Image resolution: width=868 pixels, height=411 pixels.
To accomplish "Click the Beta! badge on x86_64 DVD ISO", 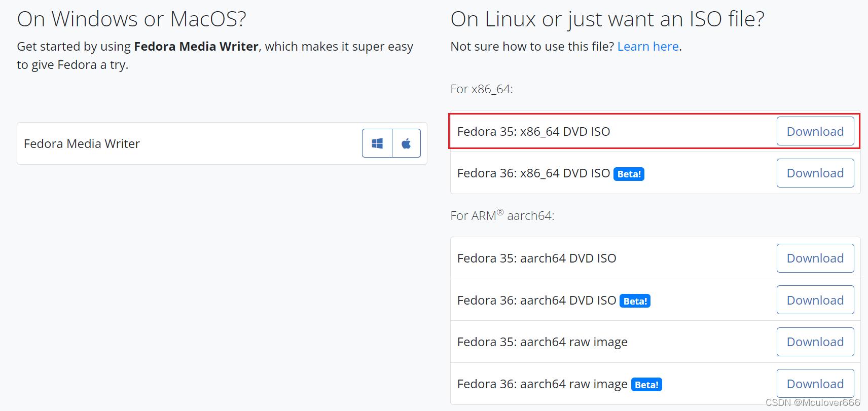I will coord(629,174).
